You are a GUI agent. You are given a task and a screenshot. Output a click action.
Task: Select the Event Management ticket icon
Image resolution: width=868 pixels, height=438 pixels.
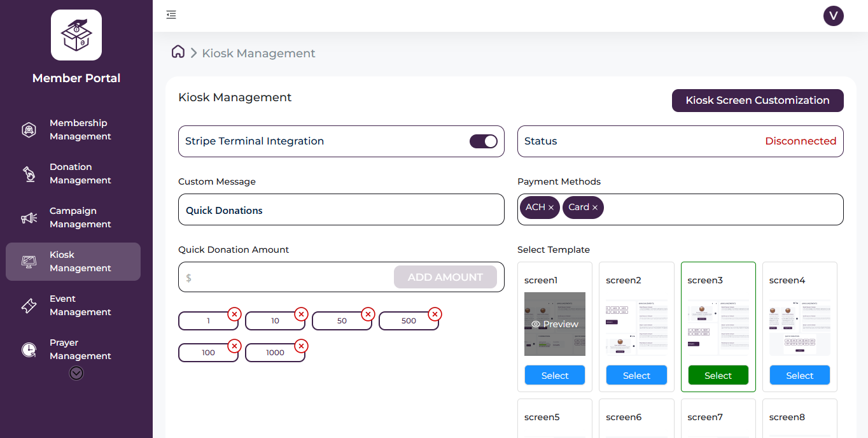[29, 305]
